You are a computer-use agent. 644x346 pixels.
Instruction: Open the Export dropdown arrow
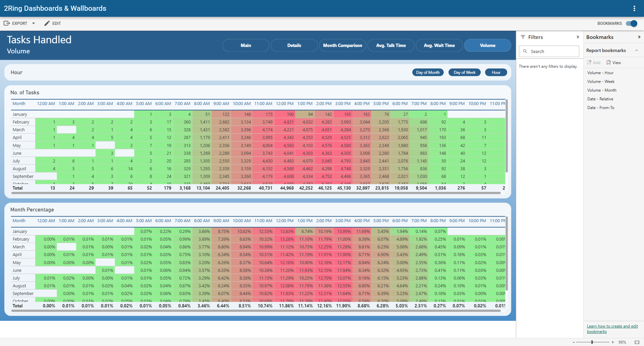pyautogui.click(x=34, y=23)
